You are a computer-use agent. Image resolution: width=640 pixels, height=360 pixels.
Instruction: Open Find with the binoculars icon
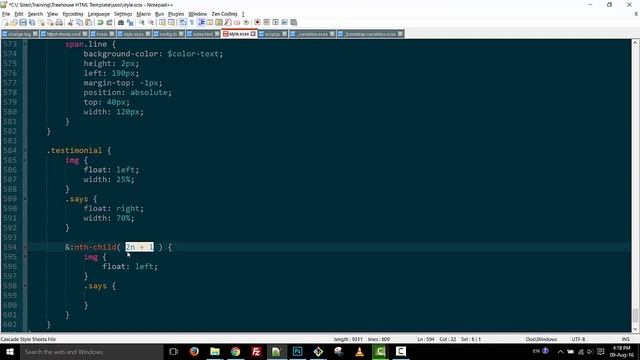[121, 22]
